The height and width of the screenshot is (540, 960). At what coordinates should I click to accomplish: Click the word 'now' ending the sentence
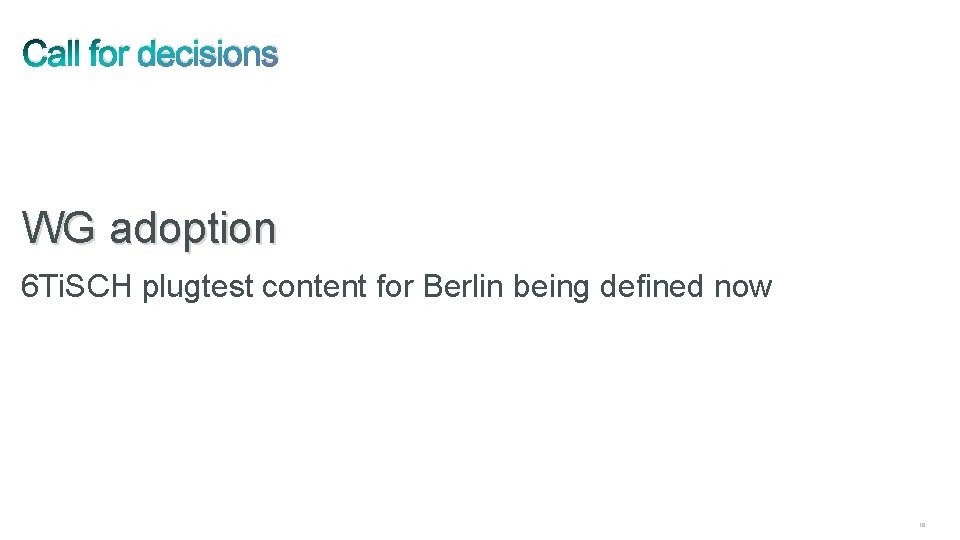[743, 289]
